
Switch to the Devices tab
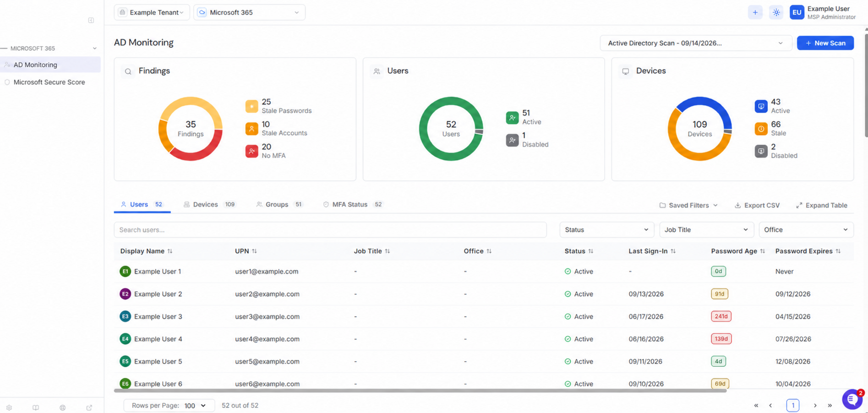point(209,205)
